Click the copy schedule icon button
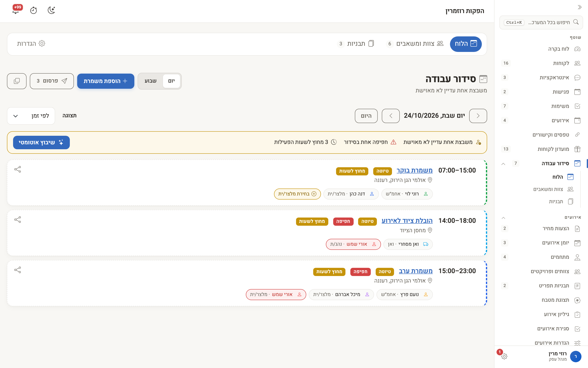Screen dimensions: 588x368 pyautogui.click(x=17, y=81)
